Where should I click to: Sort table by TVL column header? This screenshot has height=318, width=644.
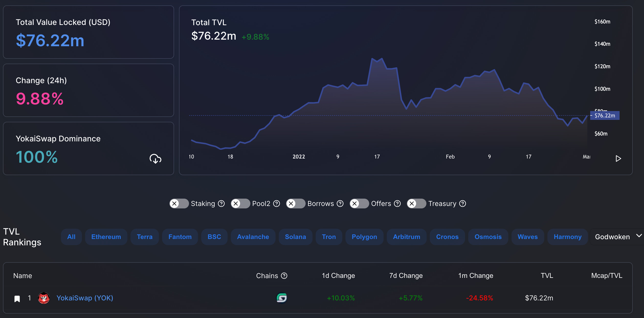click(546, 275)
